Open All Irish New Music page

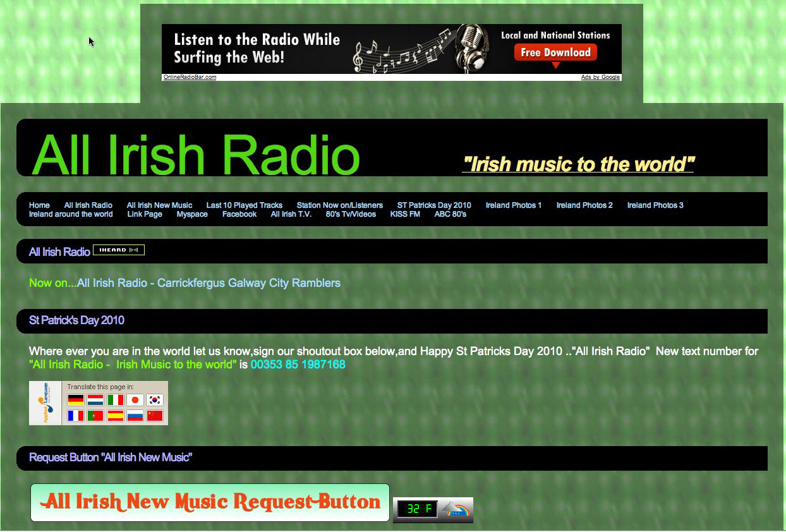pos(159,205)
